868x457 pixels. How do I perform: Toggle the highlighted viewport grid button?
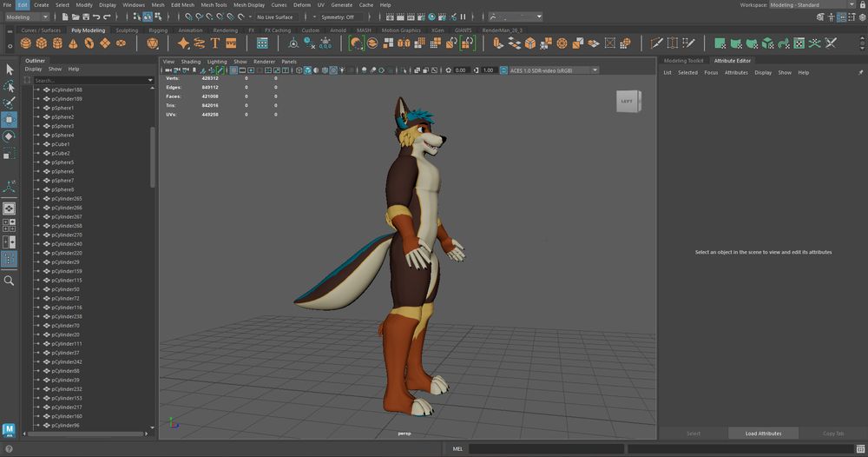coord(233,70)
